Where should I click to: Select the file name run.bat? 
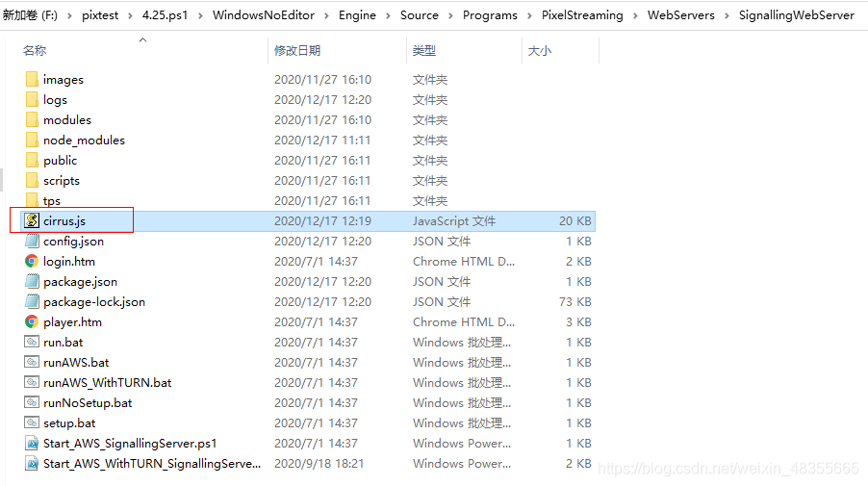click(64, 342)
